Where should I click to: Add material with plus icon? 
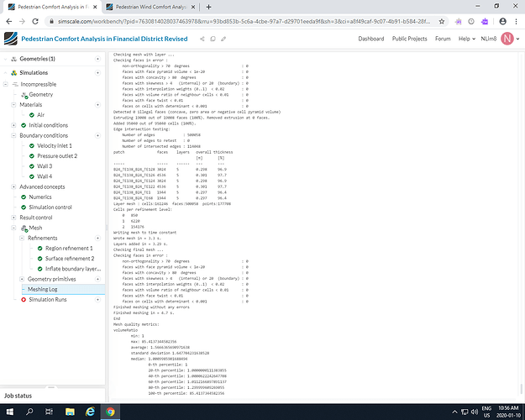click(x=97, y=105)
